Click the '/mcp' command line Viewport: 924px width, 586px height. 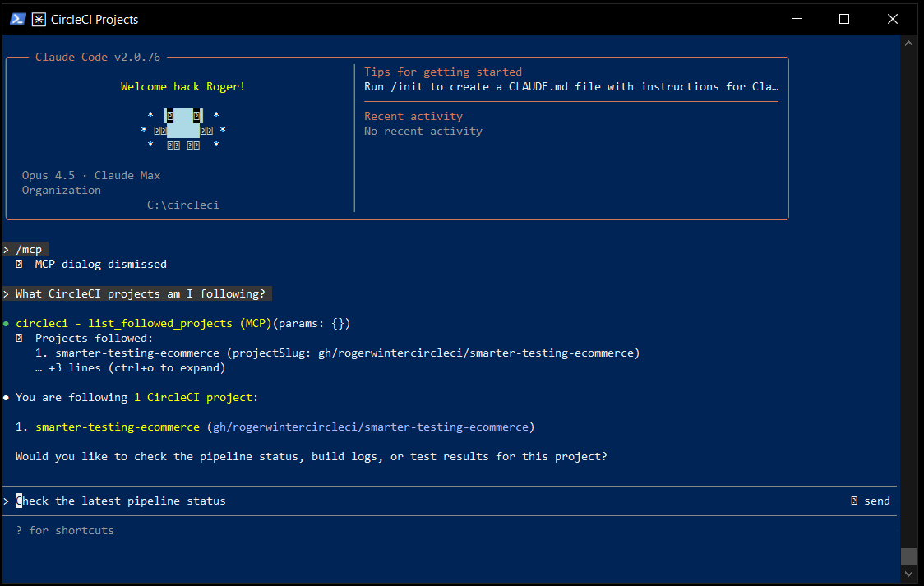[x=25, y=250]
